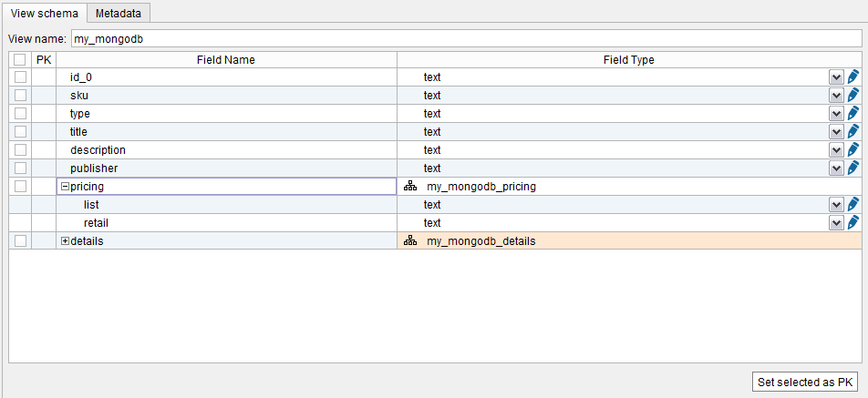Check the box for description row
The image size is (868, 398).
click(20, 149)
